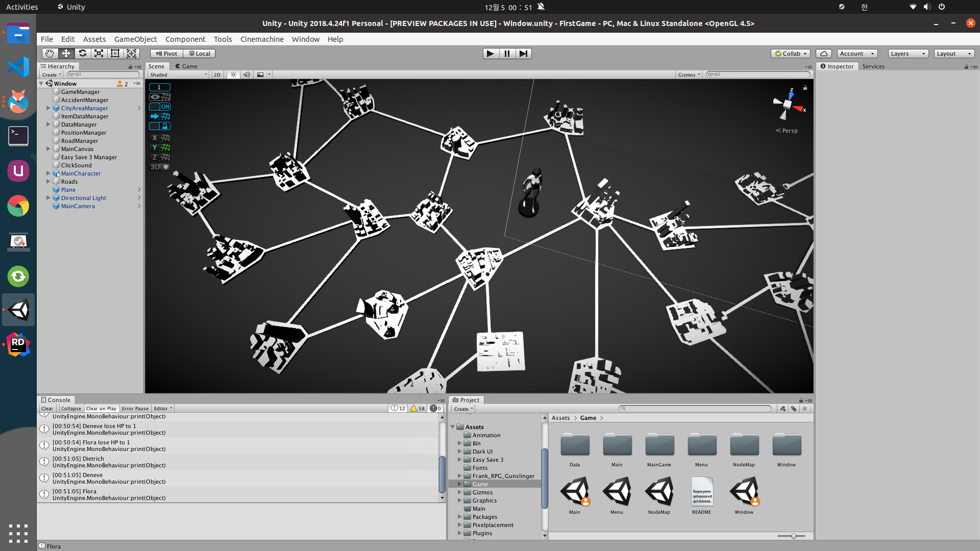Click the Project search field
980x551 pixels.
coord(695,409)
